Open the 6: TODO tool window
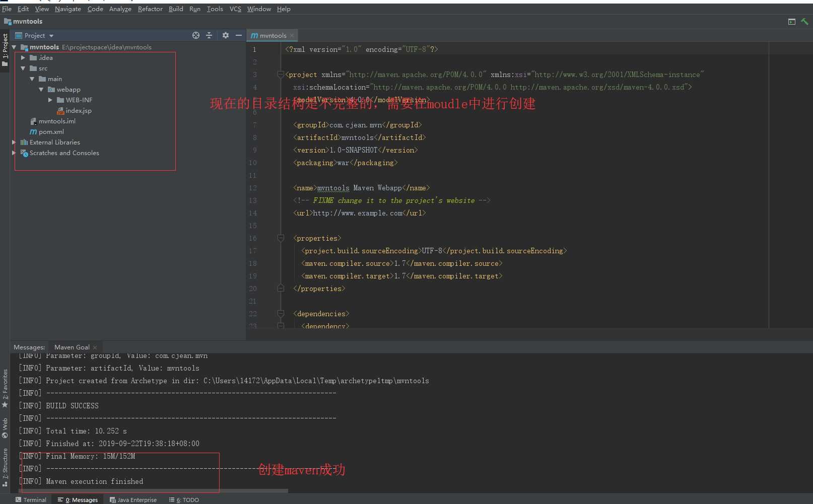813x504 pixels. click(184, 499)
